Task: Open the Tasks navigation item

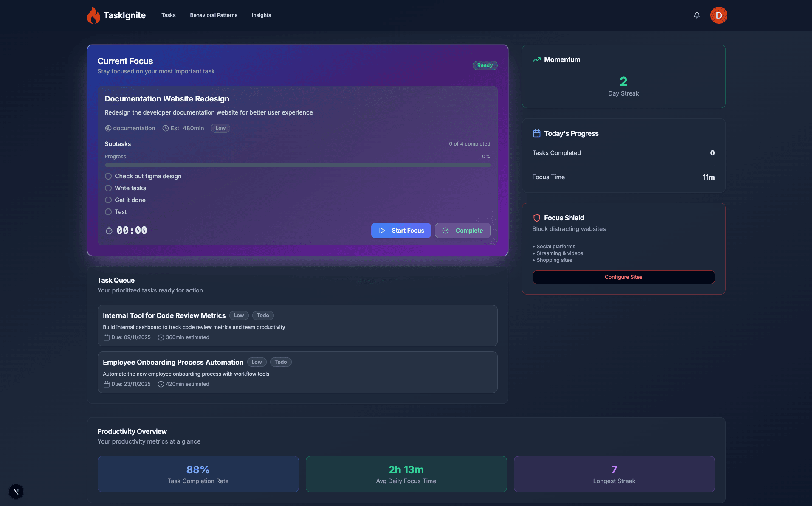Action: point(168,15)
